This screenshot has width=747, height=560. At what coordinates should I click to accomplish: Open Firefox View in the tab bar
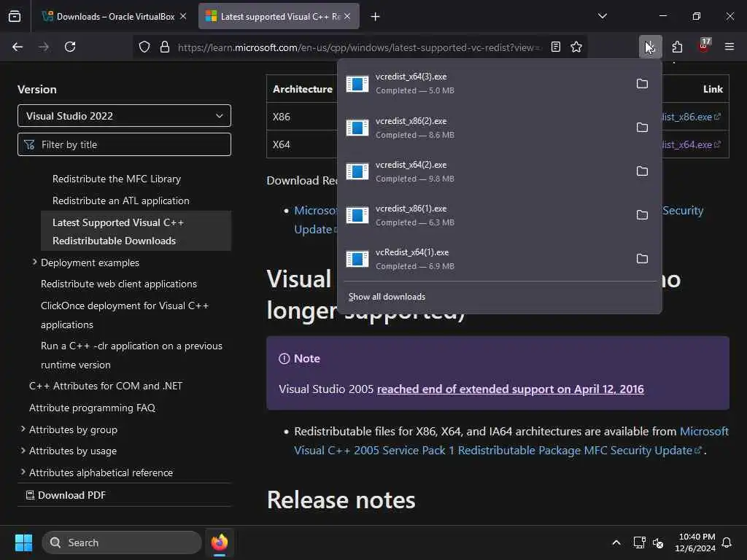[15, 16]
